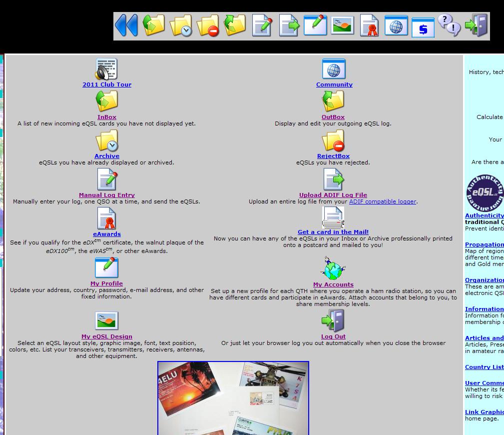The height and width of the screenshot is (435, 504).
Task: Click Log Out door icon in toolbar
Action: (477, 25)
